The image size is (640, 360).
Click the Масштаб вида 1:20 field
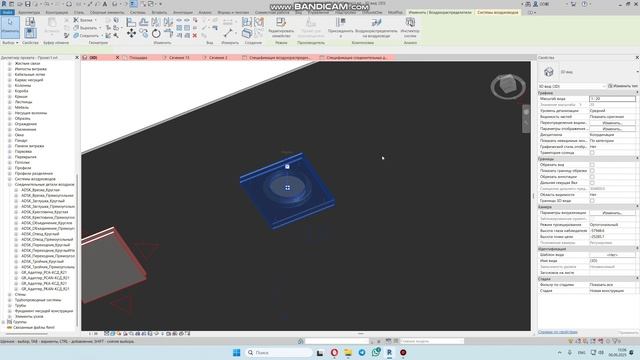612,99
